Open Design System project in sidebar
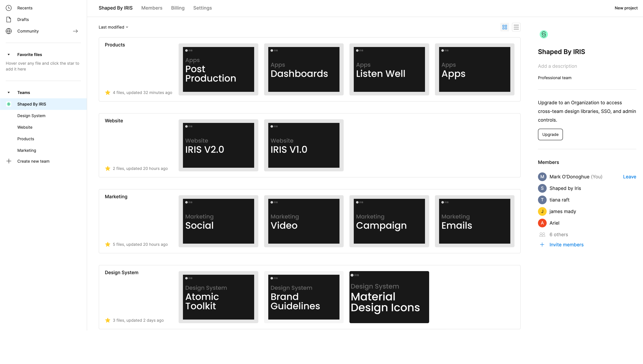The image size is (643, 364). [31, 115]
